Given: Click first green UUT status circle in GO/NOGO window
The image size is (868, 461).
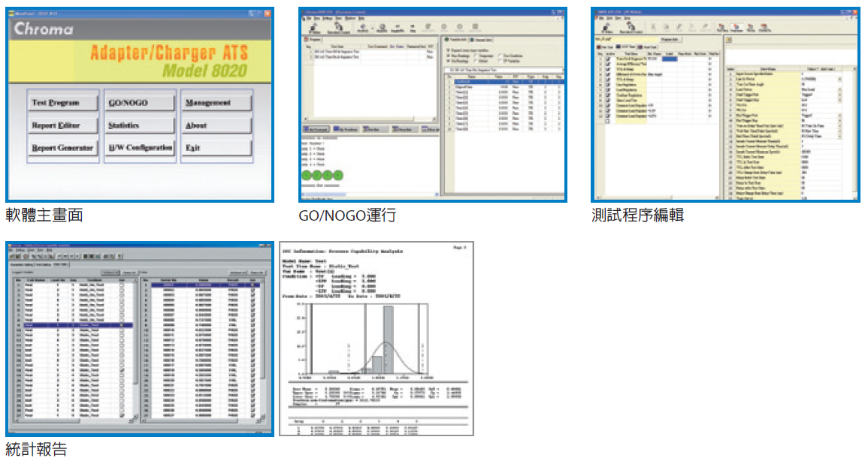Looking at the screenshot, I should click(x=307, y=176).
